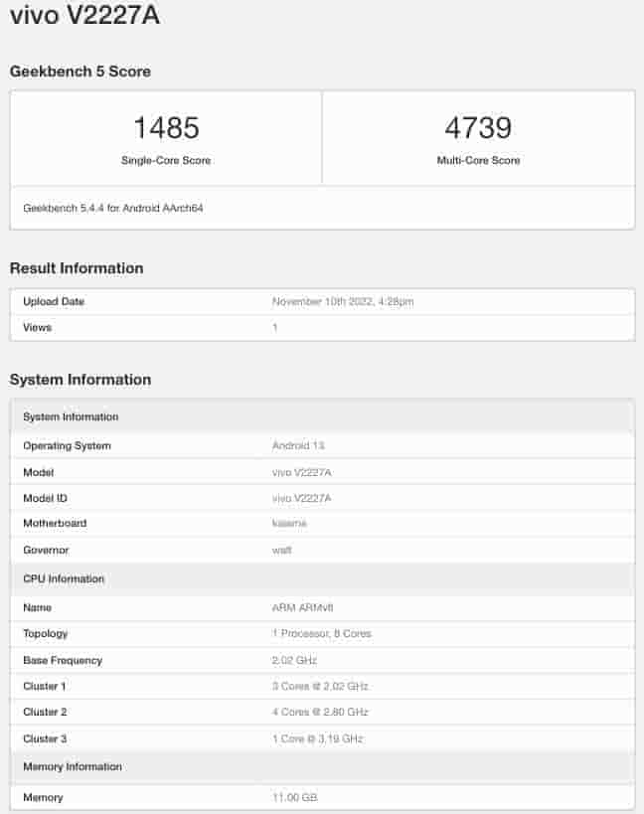644x814 pixels.
Task: Click the Motherboard row label
Action: pos(55,524)
